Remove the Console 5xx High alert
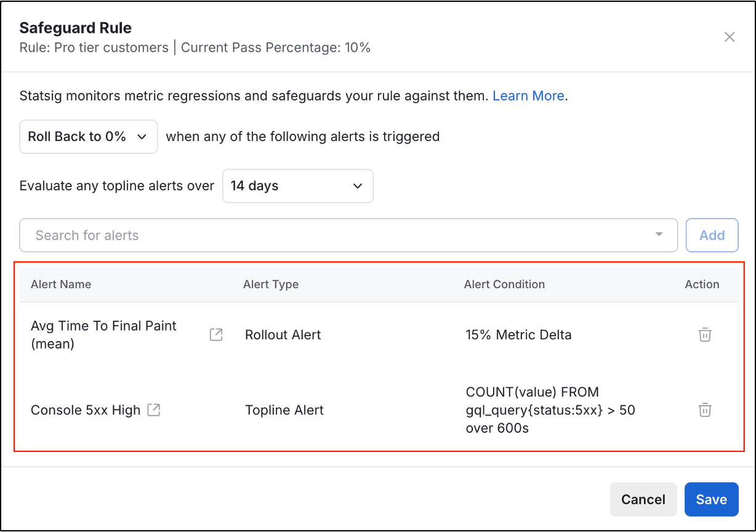 705,409
